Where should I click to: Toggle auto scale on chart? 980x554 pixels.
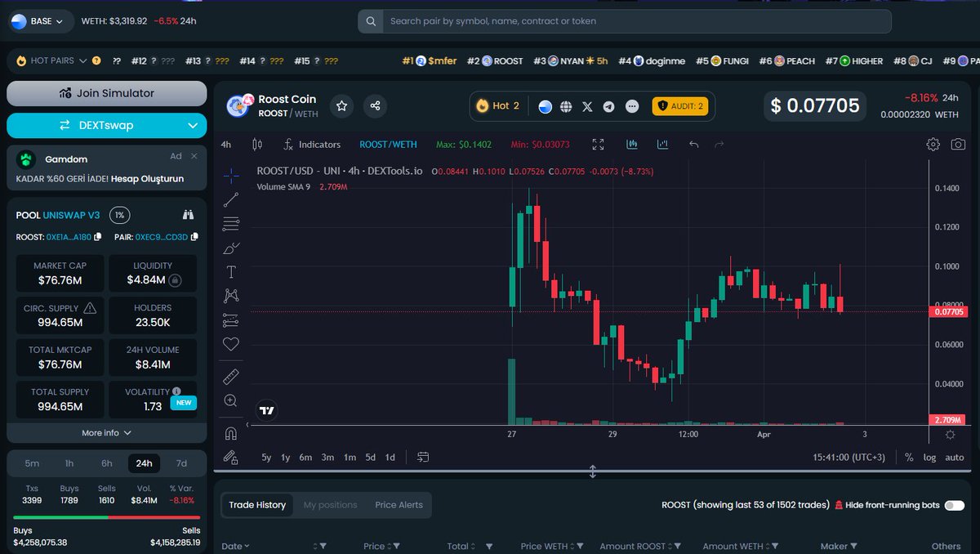954,458
